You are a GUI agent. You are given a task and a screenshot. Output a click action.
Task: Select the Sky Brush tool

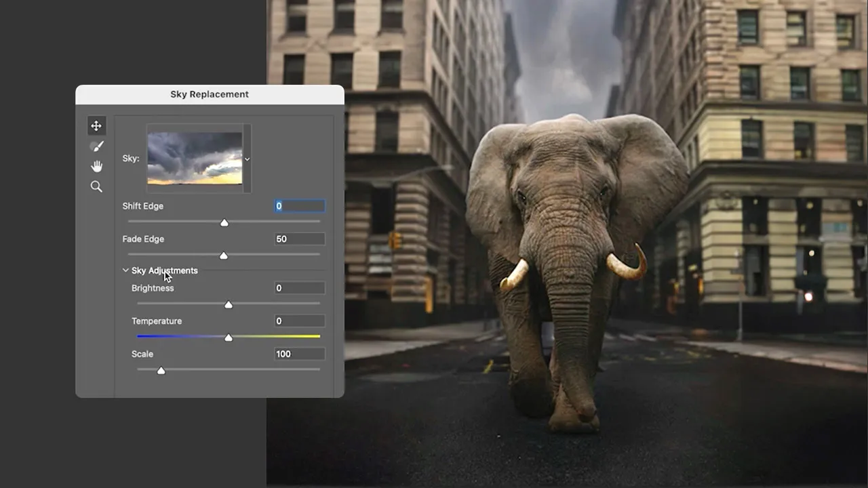pyautogui.click(x=96, y=146)
